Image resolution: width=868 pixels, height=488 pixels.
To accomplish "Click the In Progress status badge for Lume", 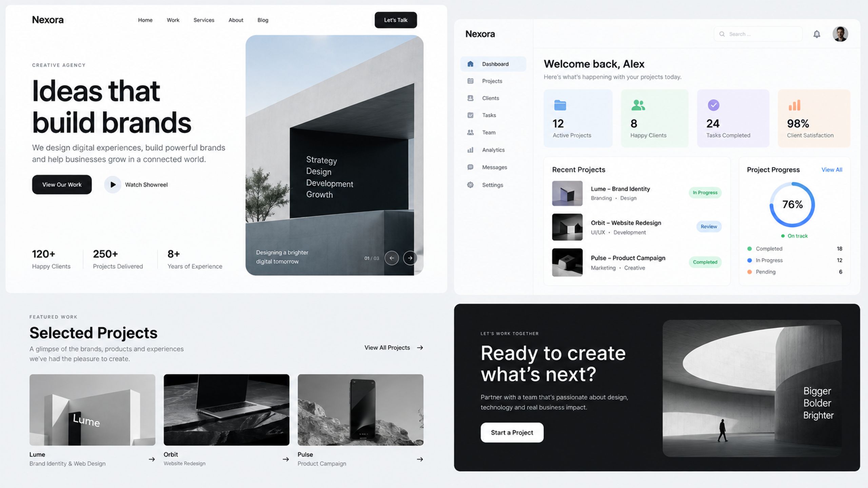I will pyautogui.click(x=705, y=192).
